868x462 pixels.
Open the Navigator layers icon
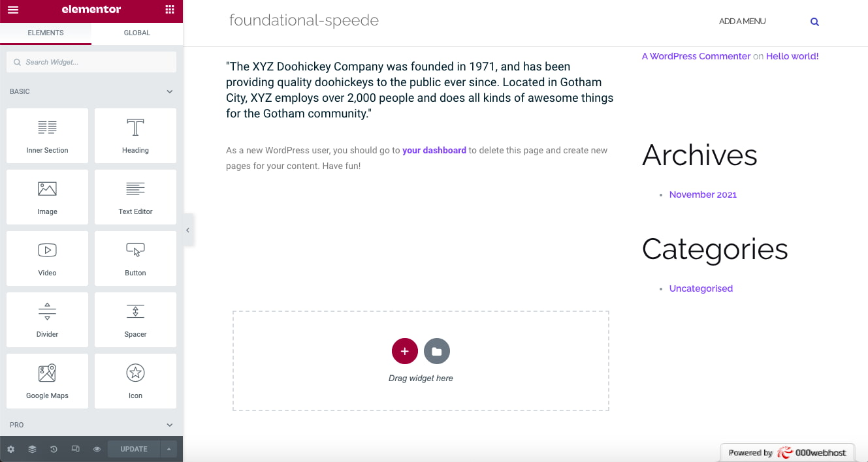point(32,449)
